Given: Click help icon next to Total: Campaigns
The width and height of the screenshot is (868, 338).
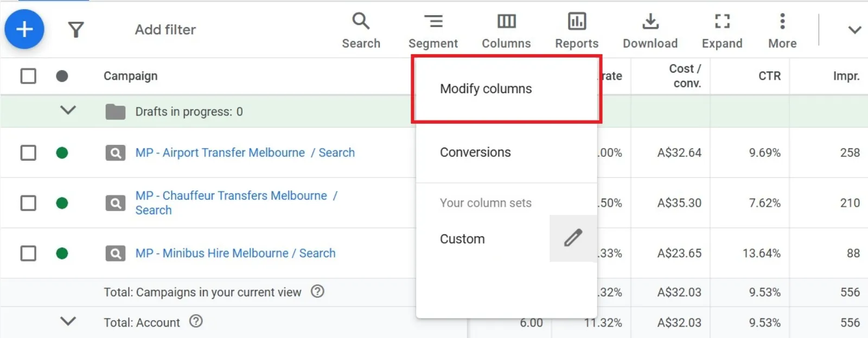Looking at the screenshot, I should 317,291.
